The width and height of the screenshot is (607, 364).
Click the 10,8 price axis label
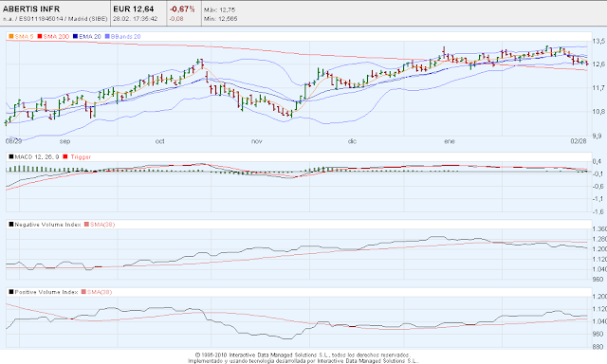(x=598, y=112)
